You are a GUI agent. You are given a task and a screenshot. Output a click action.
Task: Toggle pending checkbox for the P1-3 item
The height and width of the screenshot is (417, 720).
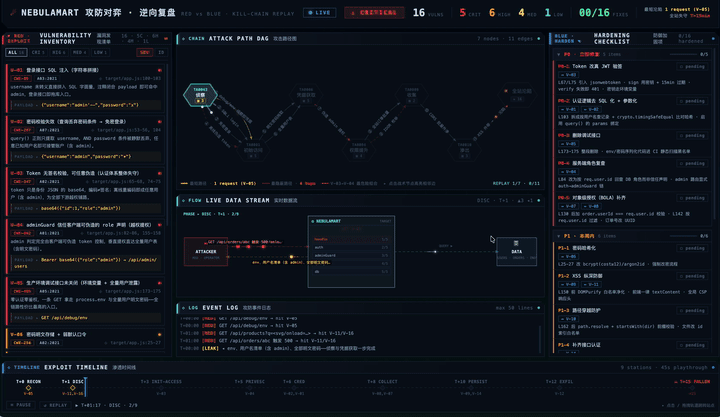click(x=692, y=311)
